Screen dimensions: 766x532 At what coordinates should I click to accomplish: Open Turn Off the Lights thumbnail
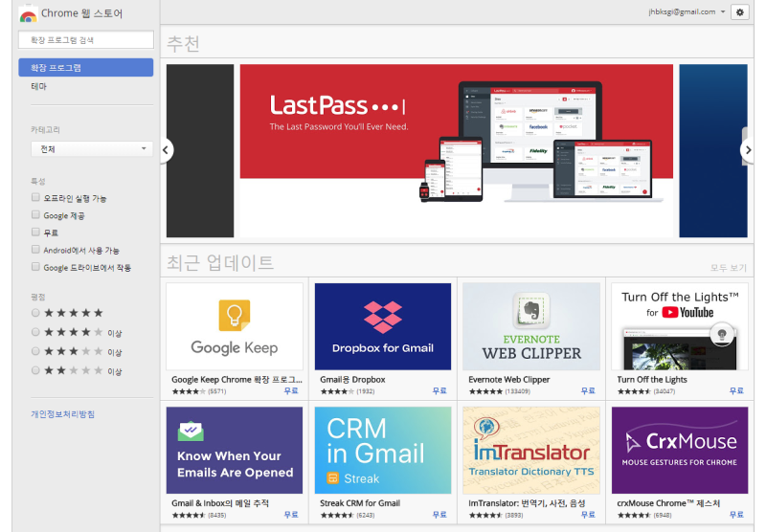click(680, 326)
